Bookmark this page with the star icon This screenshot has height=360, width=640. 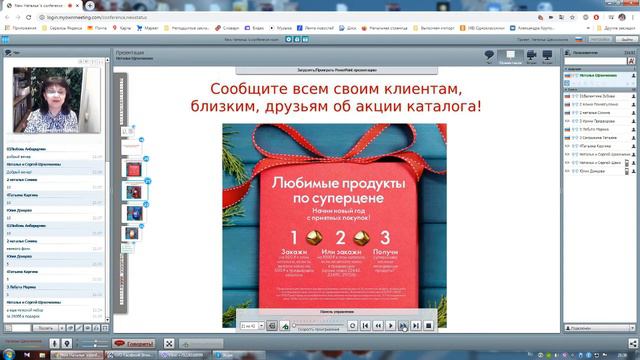click(572, 17)
